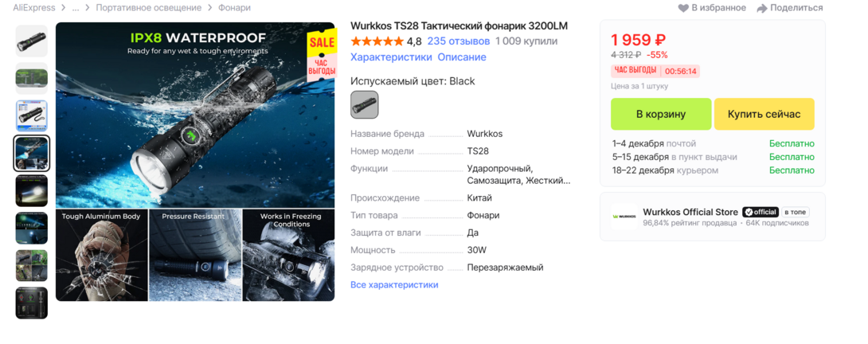This screenshot has width=868, height=344.
Task: Click the share arrow icon Поделиться
Action: 762,8
